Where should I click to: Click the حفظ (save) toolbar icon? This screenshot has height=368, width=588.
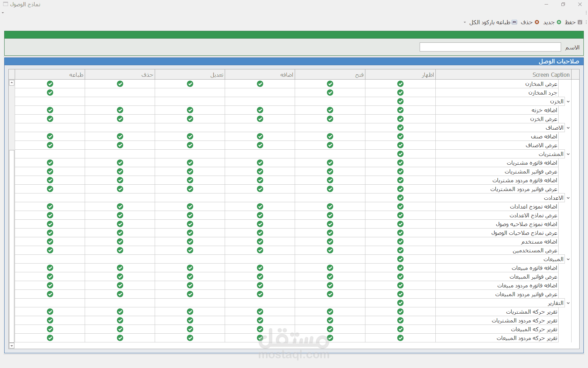tap(580, 22)
